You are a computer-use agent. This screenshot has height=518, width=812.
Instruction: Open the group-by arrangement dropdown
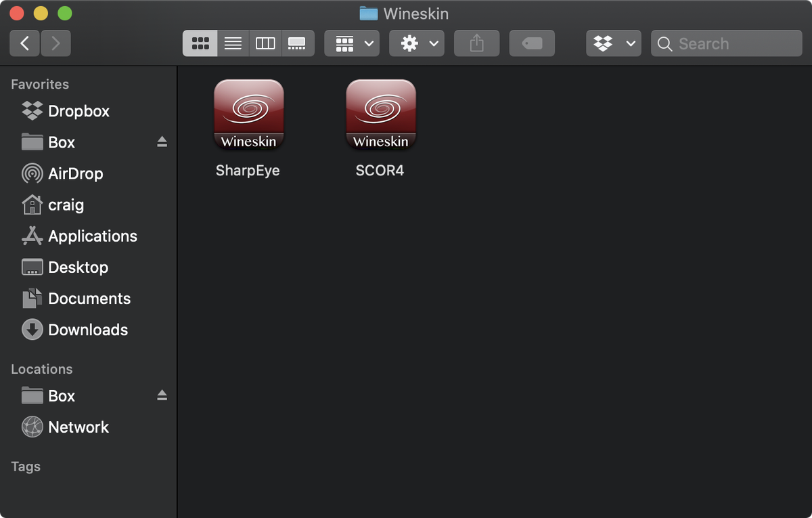[351, 43]
